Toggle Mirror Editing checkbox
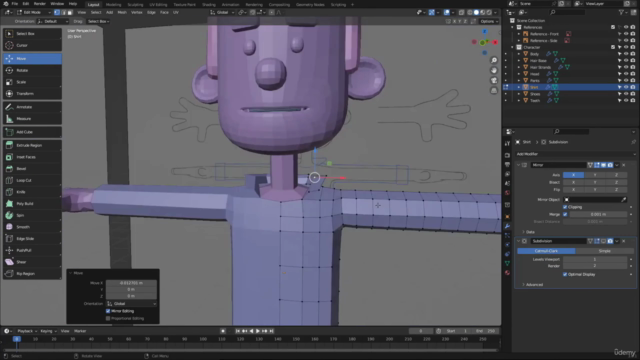640x360 pixels. point(108,311)
